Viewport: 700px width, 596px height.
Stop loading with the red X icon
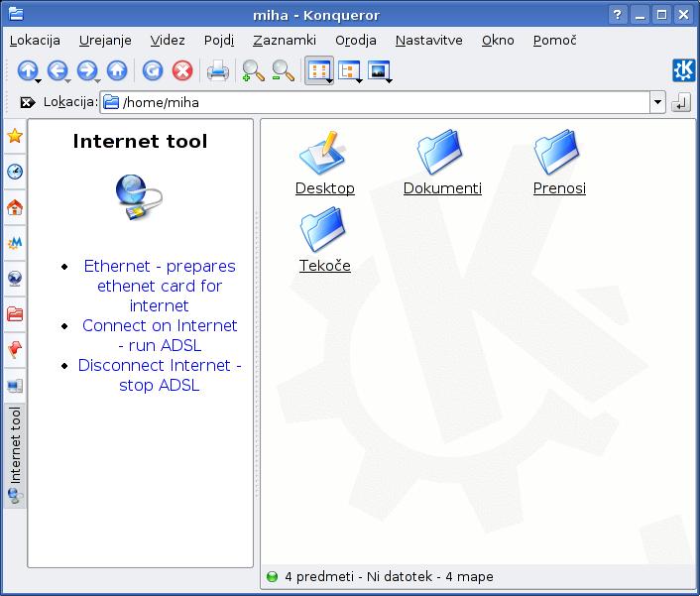tap(182, 70)
